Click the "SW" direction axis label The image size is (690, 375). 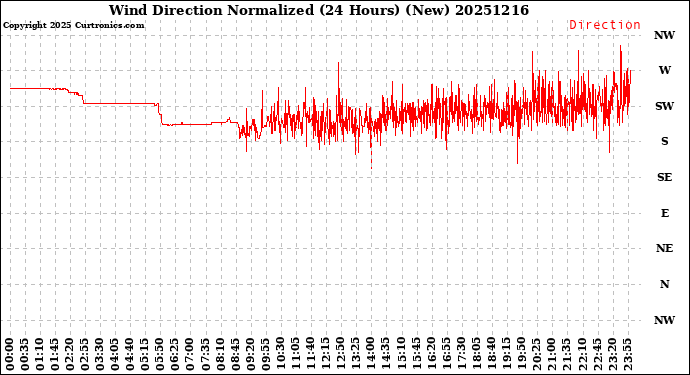[664, 106]
